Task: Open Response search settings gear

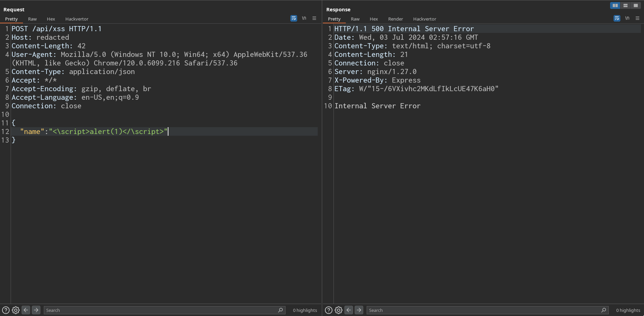Action: tap(339, 310)
